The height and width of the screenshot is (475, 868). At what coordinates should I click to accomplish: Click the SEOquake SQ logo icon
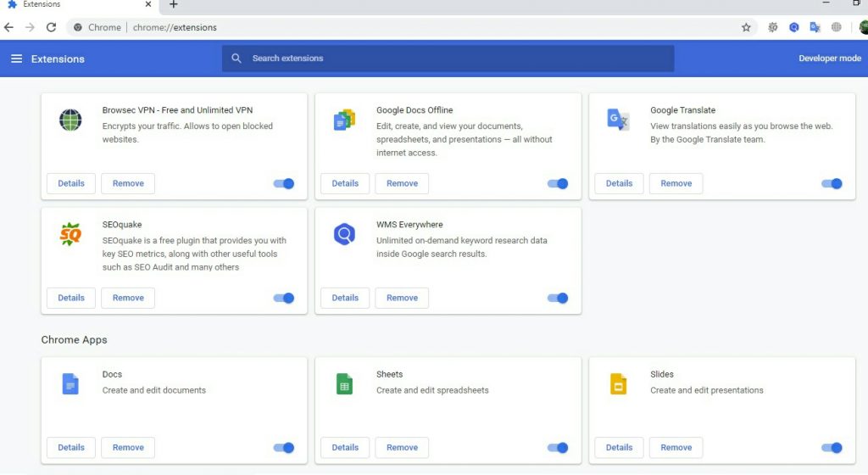pos(70,234)
